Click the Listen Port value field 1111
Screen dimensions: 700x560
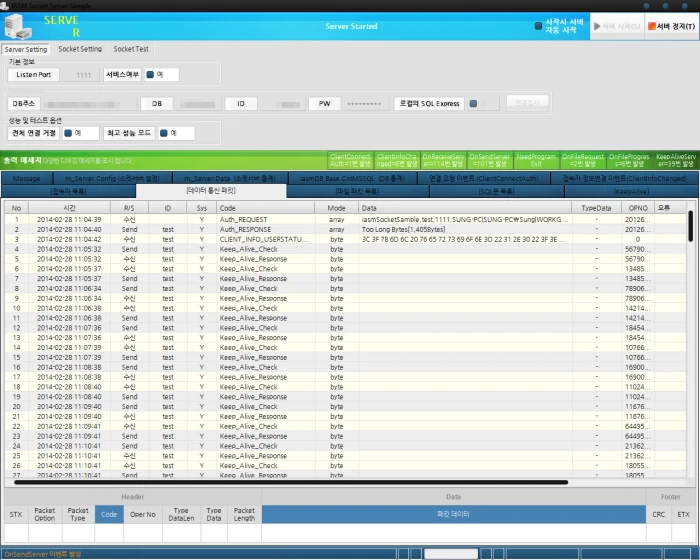click(x=81, y=75)
